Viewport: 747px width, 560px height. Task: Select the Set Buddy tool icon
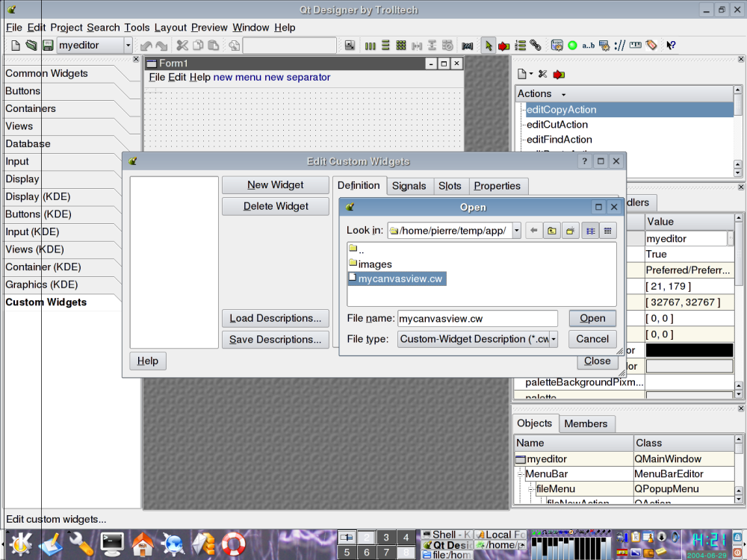536,46
